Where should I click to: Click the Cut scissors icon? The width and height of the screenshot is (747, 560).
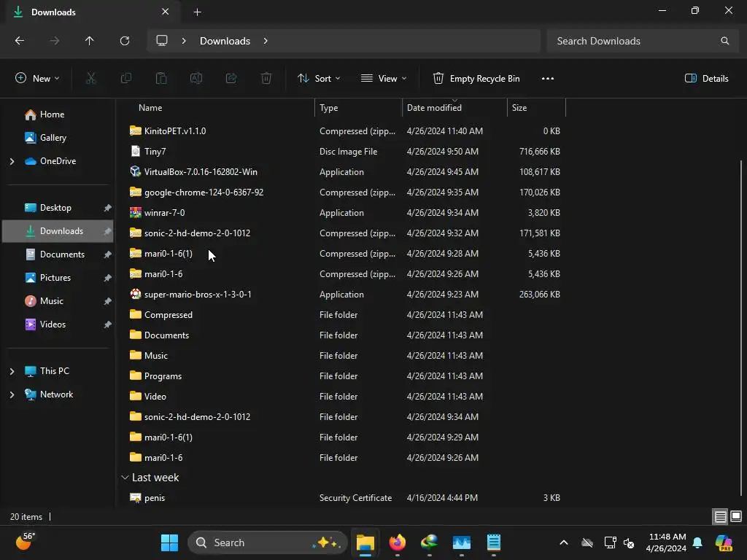[90, 79]
